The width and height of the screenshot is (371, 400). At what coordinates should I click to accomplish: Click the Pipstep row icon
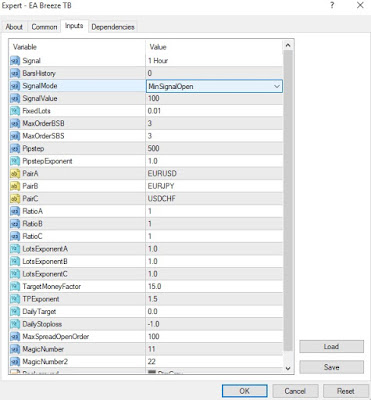tap(15, 149)
